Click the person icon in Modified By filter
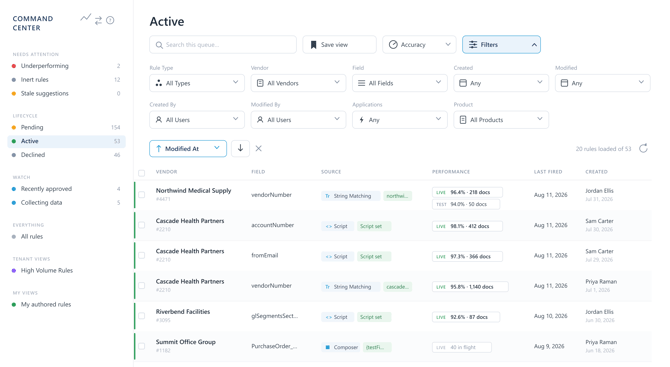The width and height of the screenshot is (670, 367). (x=260, y=120)
